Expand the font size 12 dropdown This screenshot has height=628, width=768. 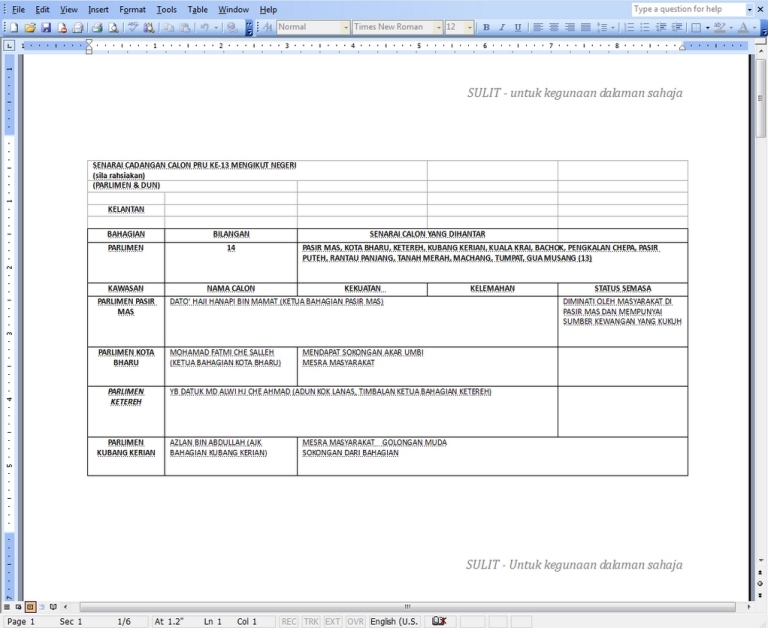470,28
